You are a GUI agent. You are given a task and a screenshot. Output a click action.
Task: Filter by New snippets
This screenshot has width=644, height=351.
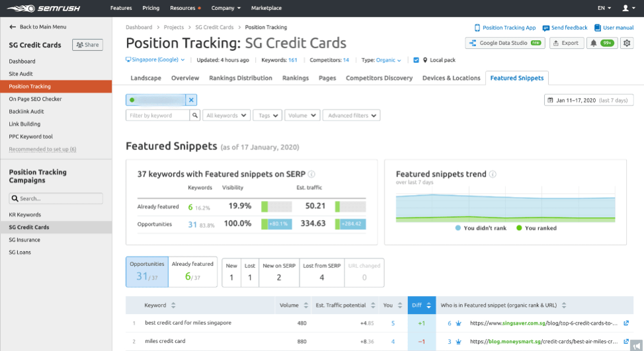coord(231,272)
